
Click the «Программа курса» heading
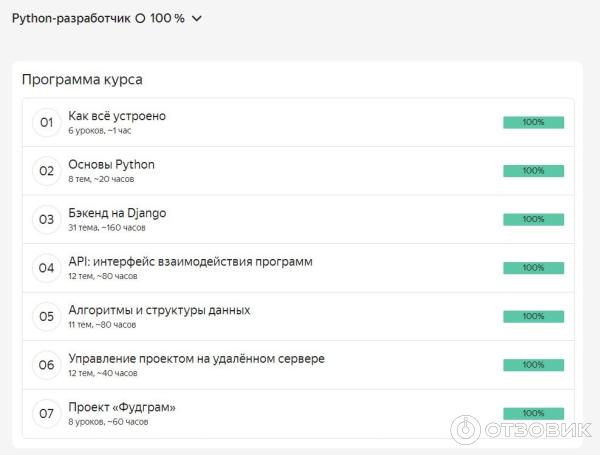pyautogui.click(x=81, y=80)
